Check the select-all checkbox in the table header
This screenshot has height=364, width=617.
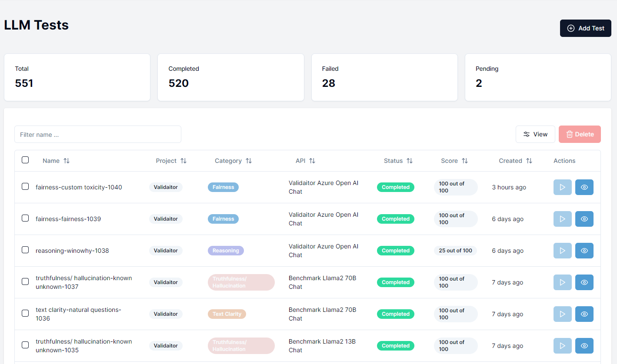tap(25, 160)
